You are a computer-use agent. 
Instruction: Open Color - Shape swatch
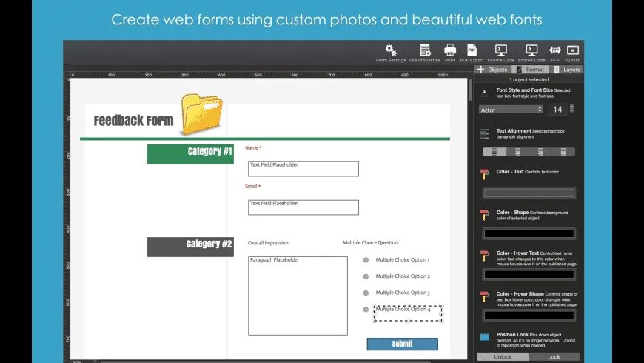coord(529,233)
